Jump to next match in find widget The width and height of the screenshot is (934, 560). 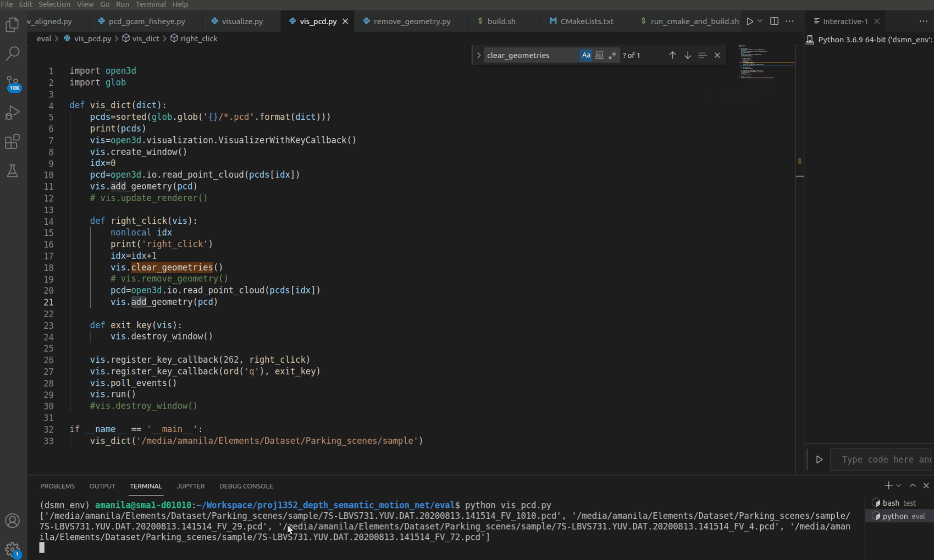(x=687, y=55)
